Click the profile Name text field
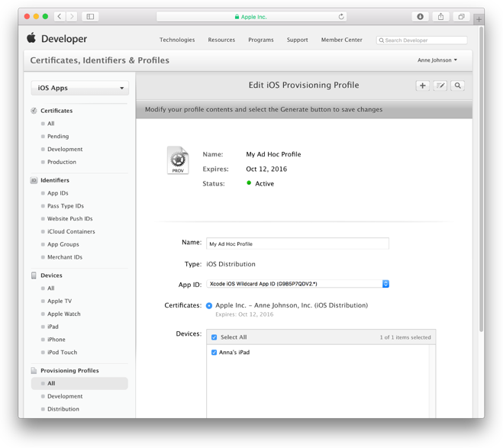This screenshot has height=448, width=503. (x=298, y=243)
